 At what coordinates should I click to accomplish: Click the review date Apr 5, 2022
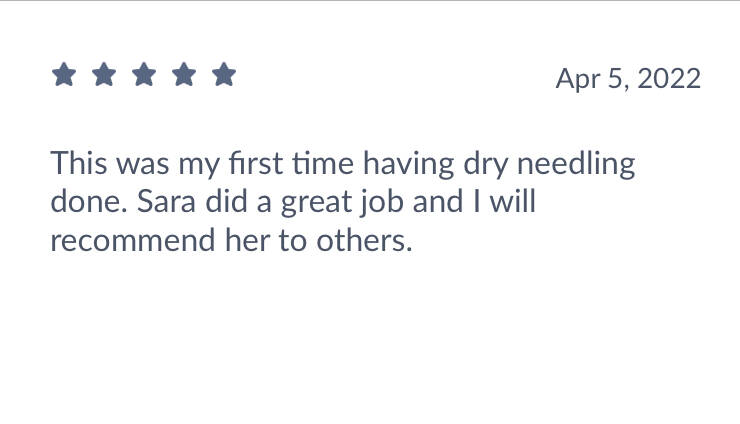point(628,79)
